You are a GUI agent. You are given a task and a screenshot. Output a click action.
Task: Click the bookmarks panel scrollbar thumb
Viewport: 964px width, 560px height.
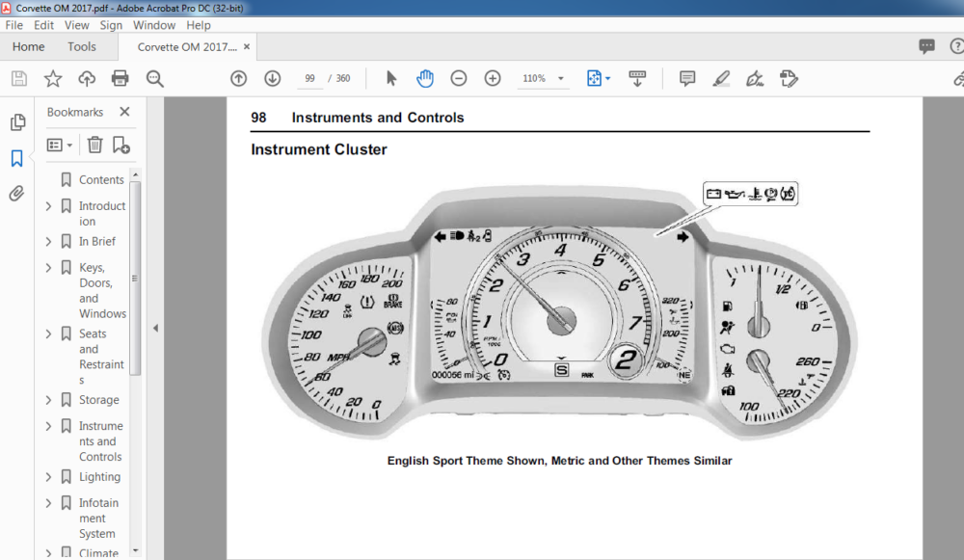tap(135, 279)
